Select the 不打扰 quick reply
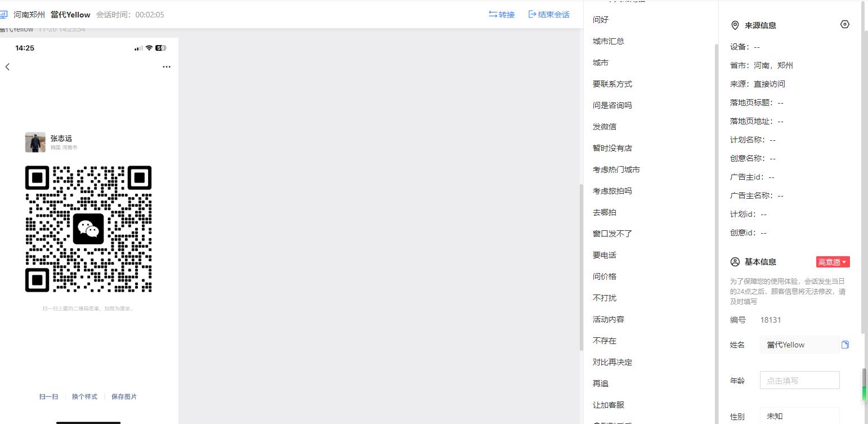Screen dimensions: 868x424 [x=605, y=298]
